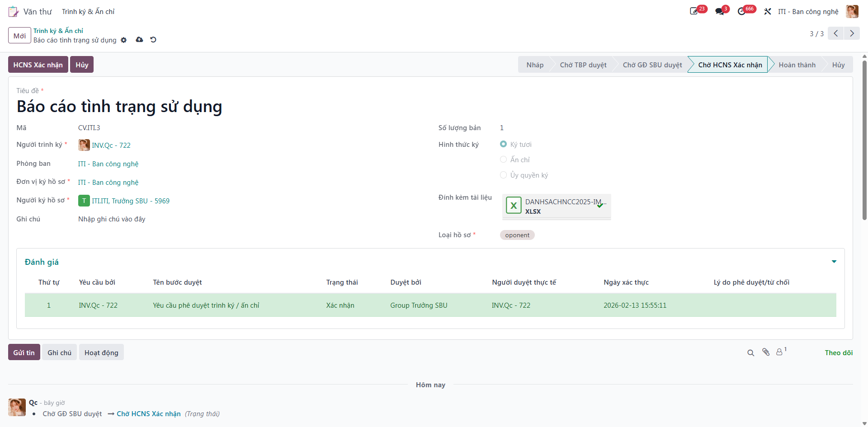The width and height of the screenshot is (868, 427).
Task: Select the Nháp status stage
Action: [535, 65]
